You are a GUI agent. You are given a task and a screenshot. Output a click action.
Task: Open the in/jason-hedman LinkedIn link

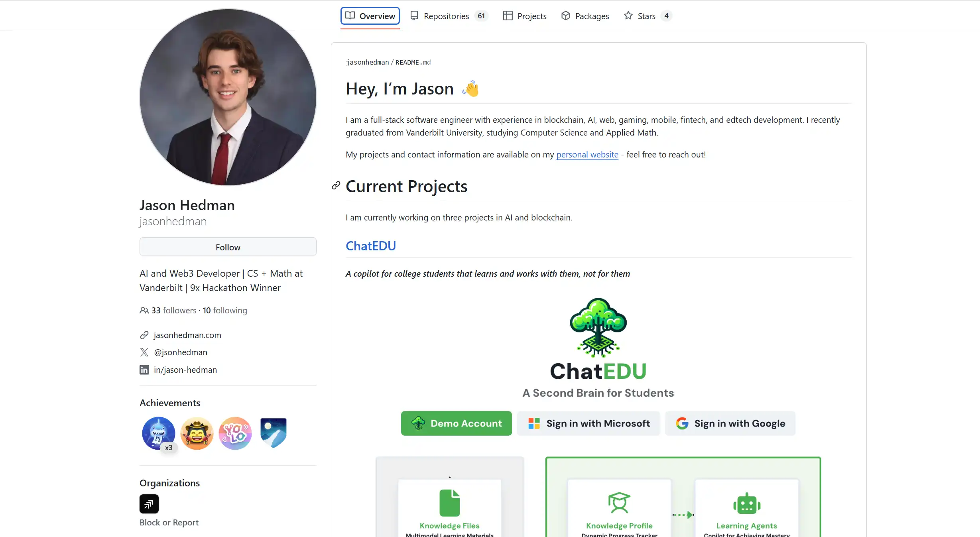click(x=185, y=370)
